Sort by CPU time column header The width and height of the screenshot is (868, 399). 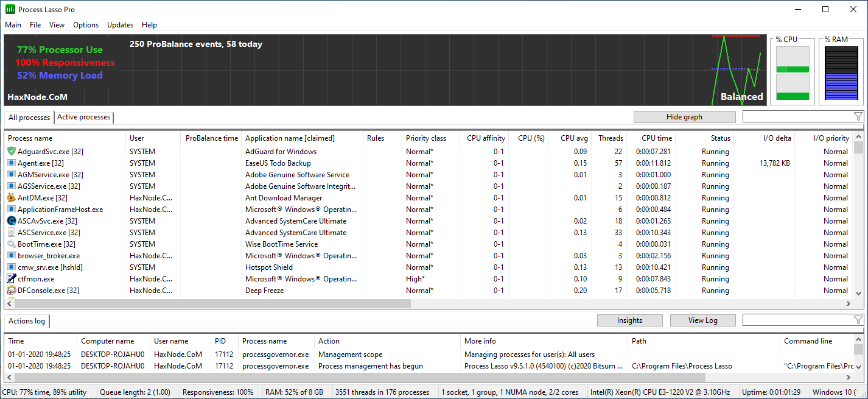651,138
